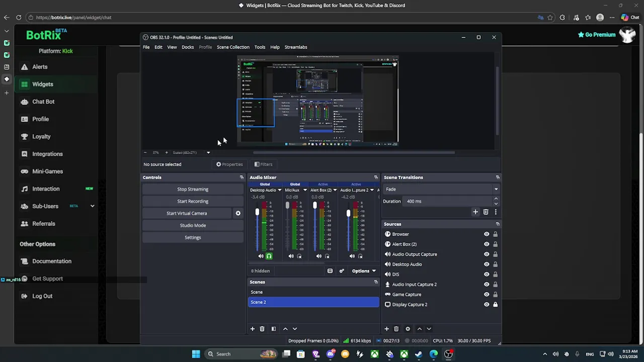Image resolution: width=644 pixels, height=362 pixels.
Task: Open scene filters icon in Scenes toolbar
Action: click(274, 329)
